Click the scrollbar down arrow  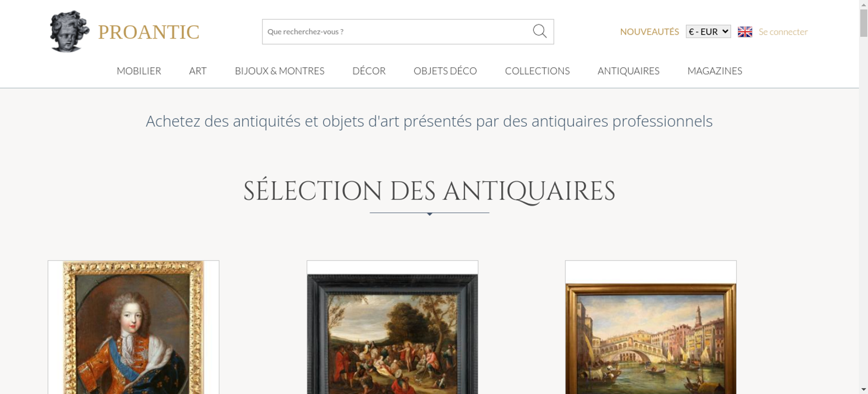point(863,390)
